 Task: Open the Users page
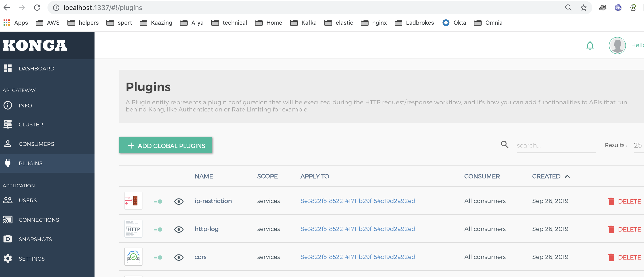[47, 200]
